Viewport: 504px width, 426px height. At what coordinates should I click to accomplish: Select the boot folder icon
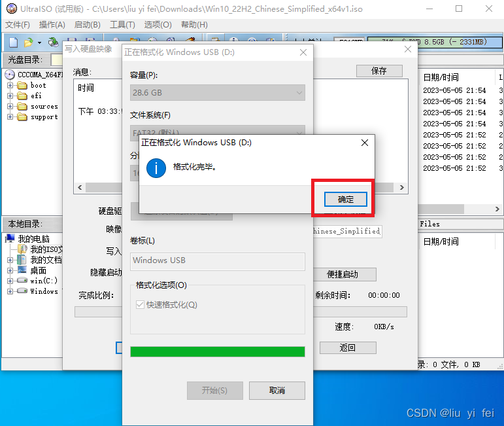tap(22, 85)
